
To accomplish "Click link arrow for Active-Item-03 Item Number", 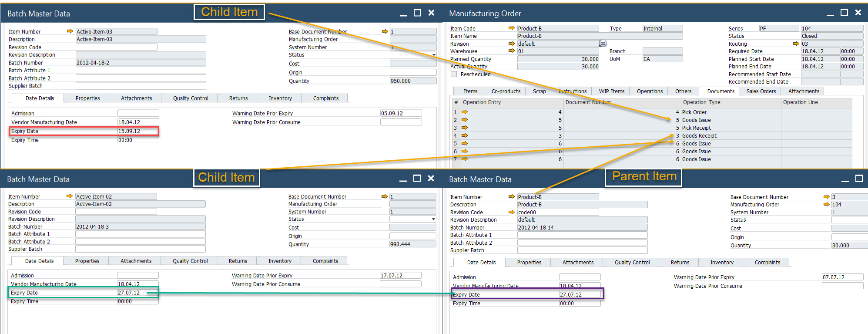I will tap(70, 31).
